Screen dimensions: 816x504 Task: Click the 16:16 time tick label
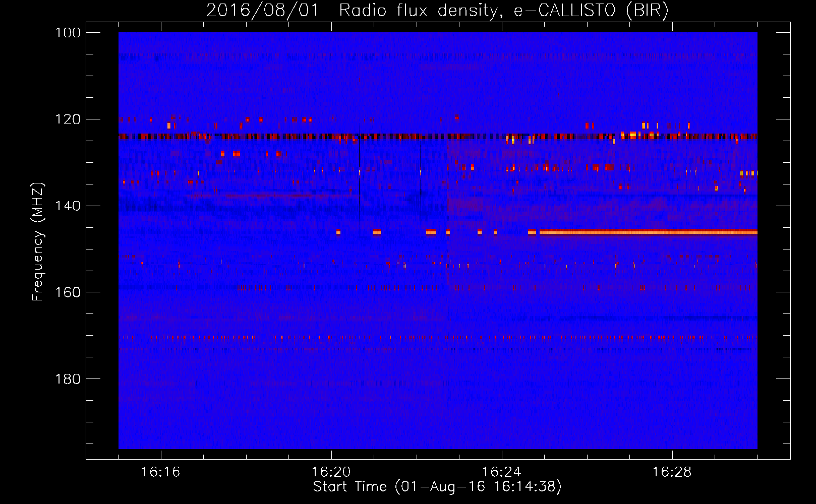pyautogui.click(x=161, y=472)
